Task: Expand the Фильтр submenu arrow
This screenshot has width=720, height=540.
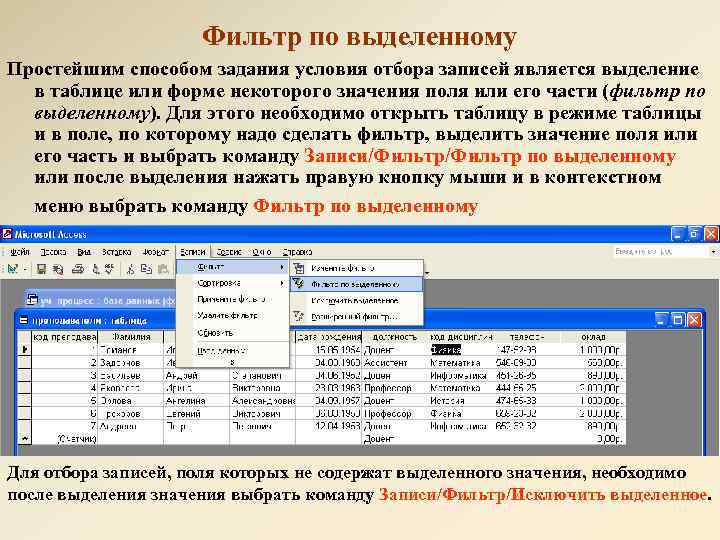Action: pos(281,267)
